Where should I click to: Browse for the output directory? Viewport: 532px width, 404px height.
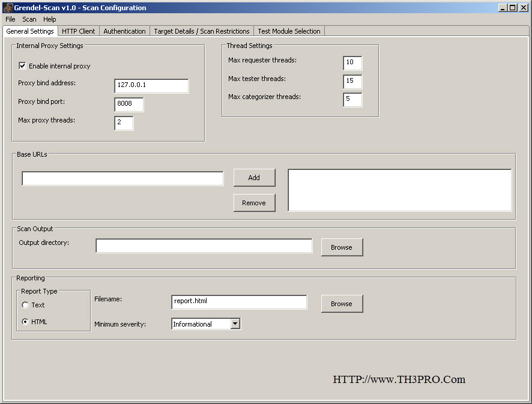coord(342,247)
